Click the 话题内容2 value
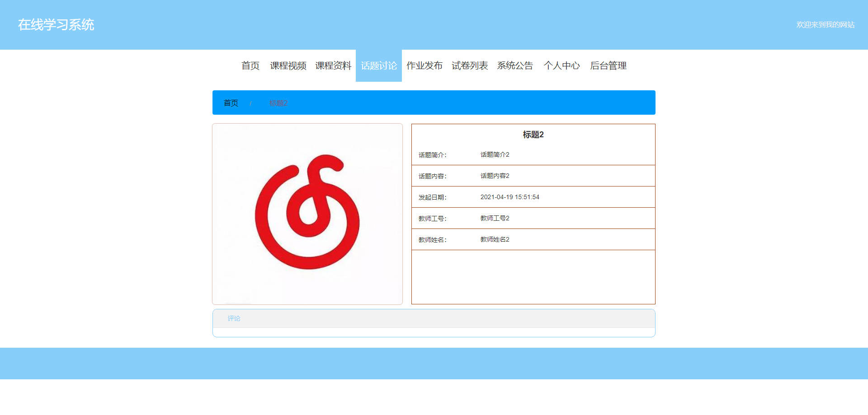Viewport: 868px width, 415px height. coord(495,176)
